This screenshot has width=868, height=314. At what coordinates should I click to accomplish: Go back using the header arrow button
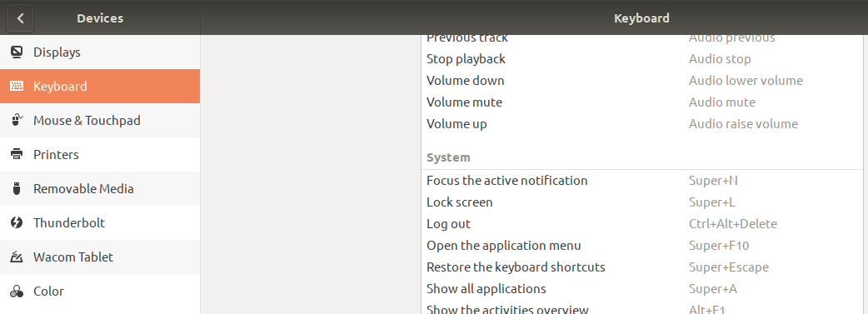20,18
